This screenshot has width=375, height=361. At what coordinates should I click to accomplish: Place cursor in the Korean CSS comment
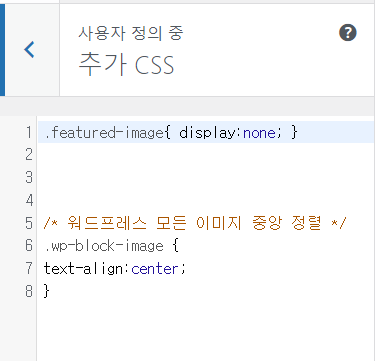coord(195,223)
